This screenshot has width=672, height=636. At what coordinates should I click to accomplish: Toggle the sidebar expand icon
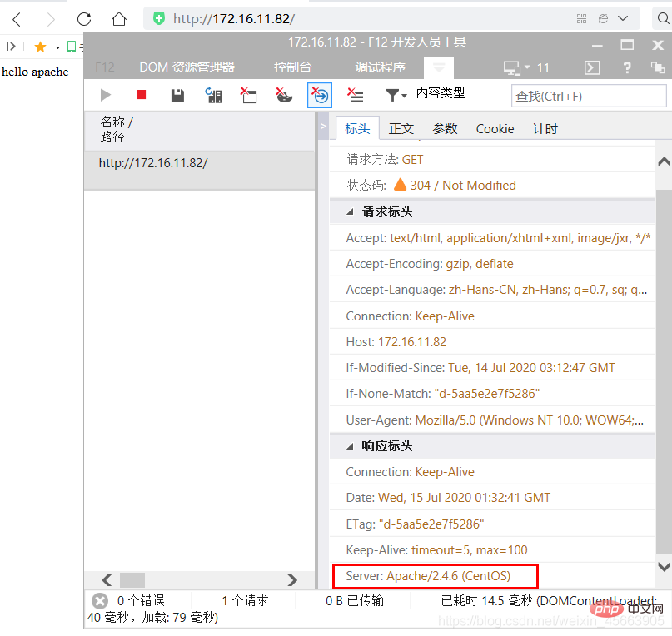pyautogui.click(x=11, y=47)
